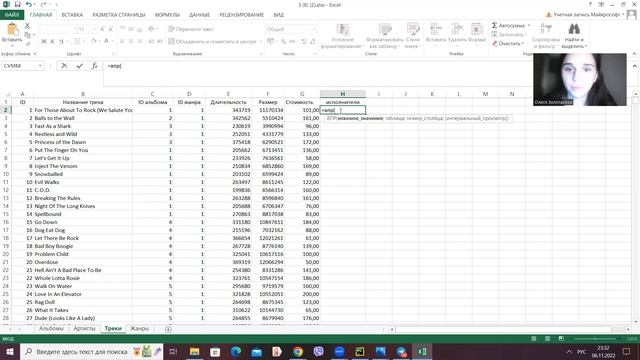This screenshot has width=640, height=360.
Task: Confirm the formula with the checkmark button
Action: click(x=80, y=66)
